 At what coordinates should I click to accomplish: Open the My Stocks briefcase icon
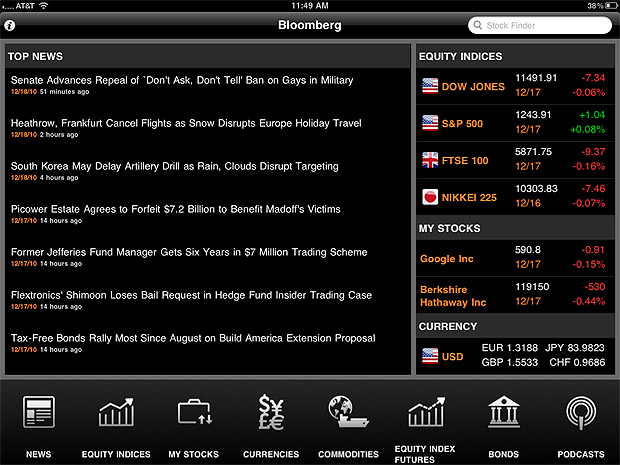point(195,412)
